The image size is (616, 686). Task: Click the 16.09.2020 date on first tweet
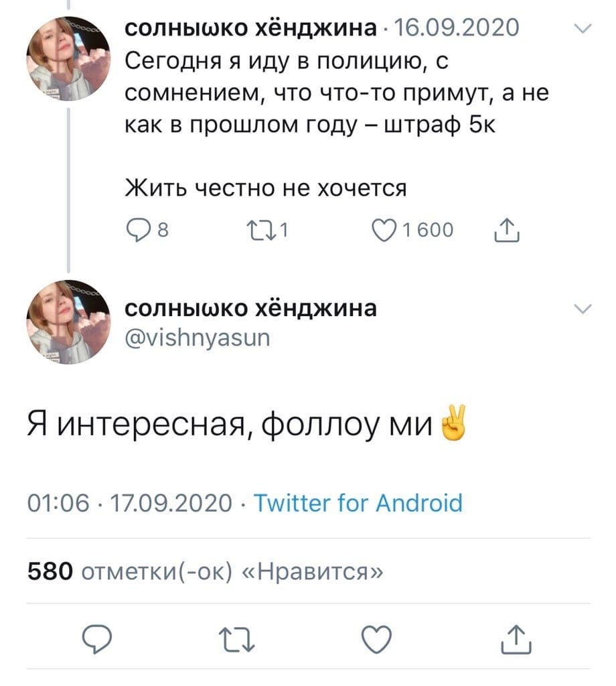[458, 28]
